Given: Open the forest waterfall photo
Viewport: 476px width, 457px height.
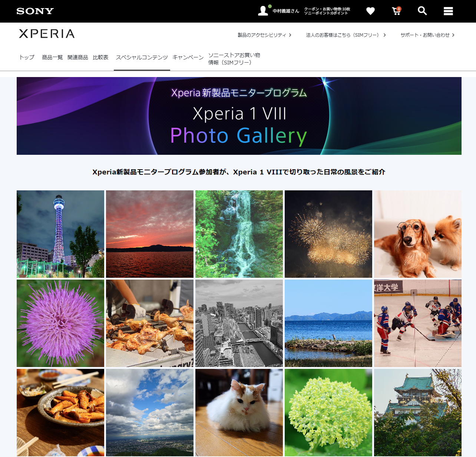Looking at the screenshot, I should tap(239, 234).
